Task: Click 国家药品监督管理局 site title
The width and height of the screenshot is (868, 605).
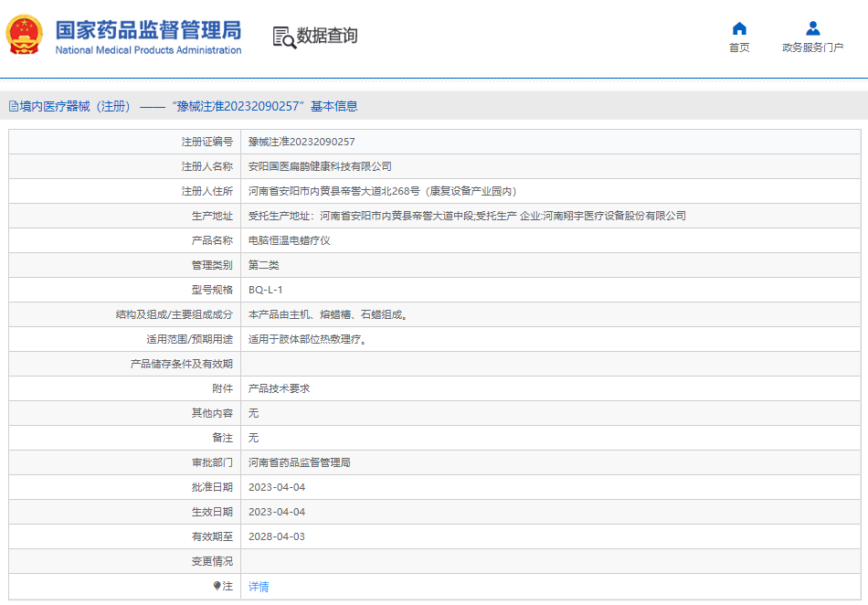Action: click(x=148, y=30)
